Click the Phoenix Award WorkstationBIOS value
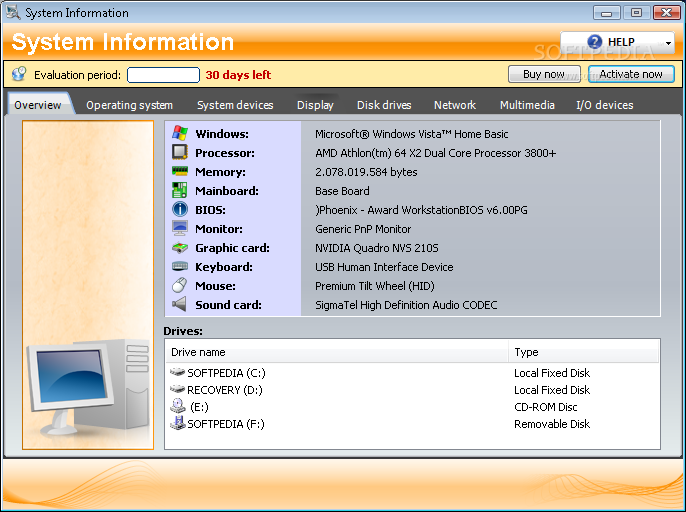Screen dimensions: 686x512 tap(421, 210)
